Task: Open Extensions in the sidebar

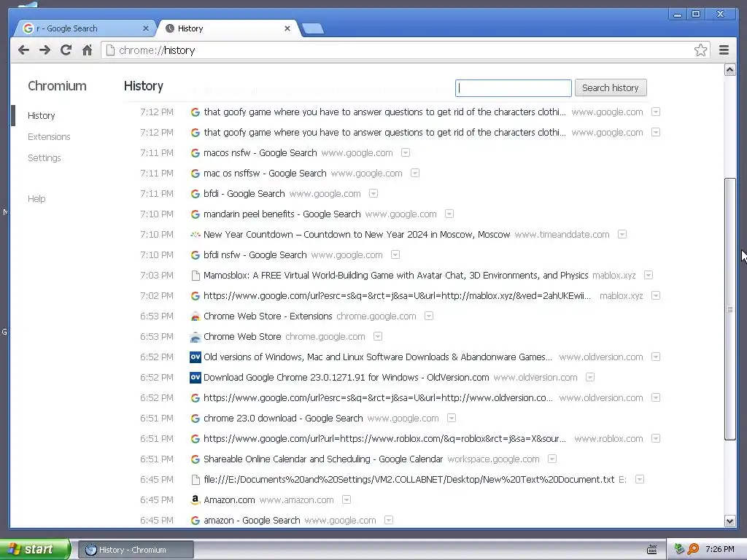Action: click(49, 136)
